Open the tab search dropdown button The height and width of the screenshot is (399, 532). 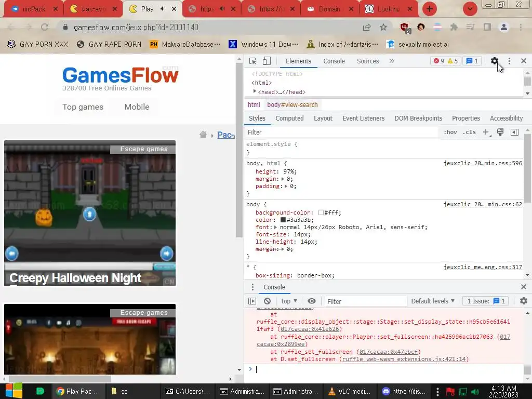(470, 9)
